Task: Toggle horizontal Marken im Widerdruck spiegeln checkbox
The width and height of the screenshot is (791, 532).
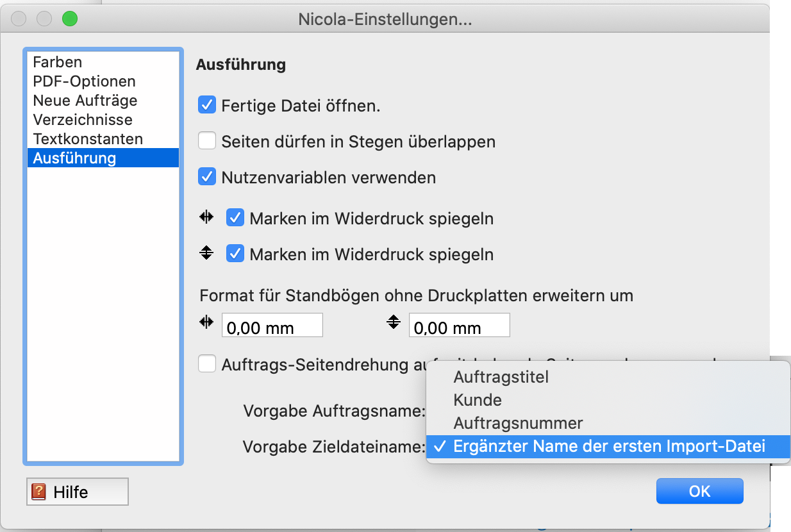Action: tap(235, 218)
